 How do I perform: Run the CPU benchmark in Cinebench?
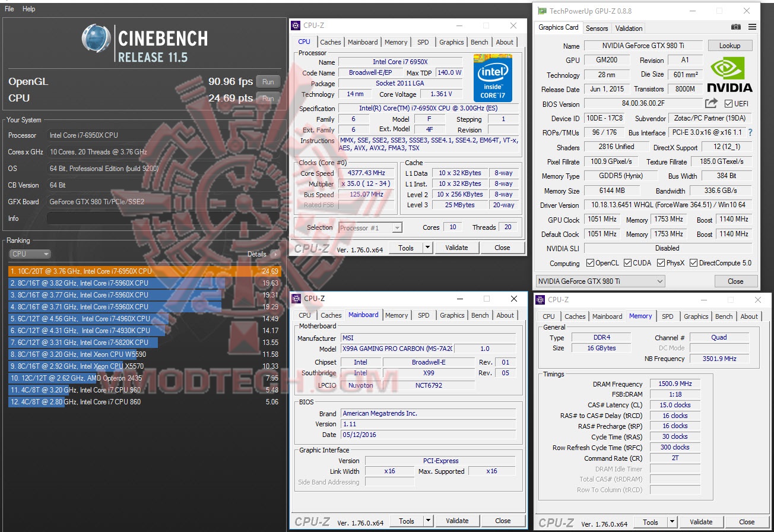tap(268, 99)
